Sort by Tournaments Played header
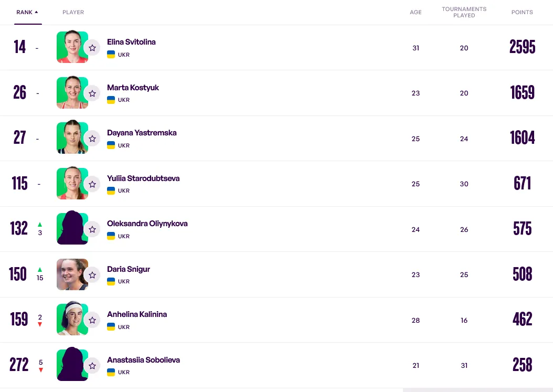The height and width of the screenshot is (392, 553). pyautogui.click(x=464, y=12)
